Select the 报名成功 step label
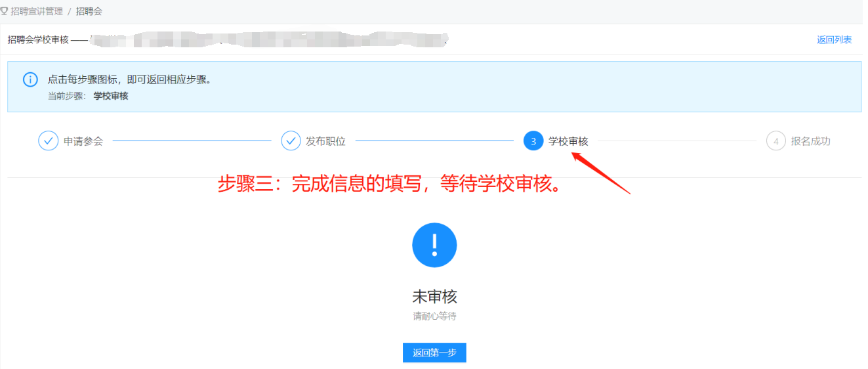 pyautogui.click(x=811, y=141)
